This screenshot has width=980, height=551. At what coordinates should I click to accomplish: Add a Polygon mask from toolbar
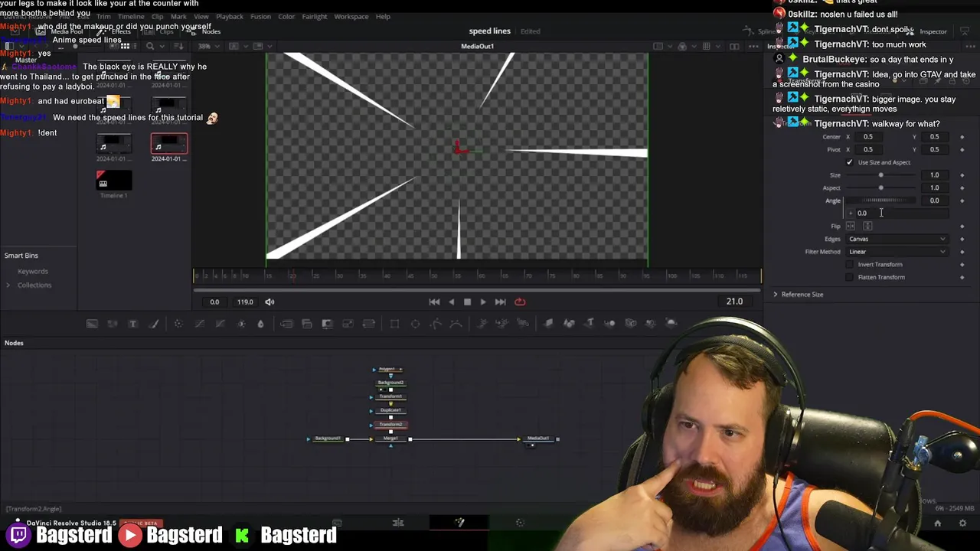click(x=436, y=324)
